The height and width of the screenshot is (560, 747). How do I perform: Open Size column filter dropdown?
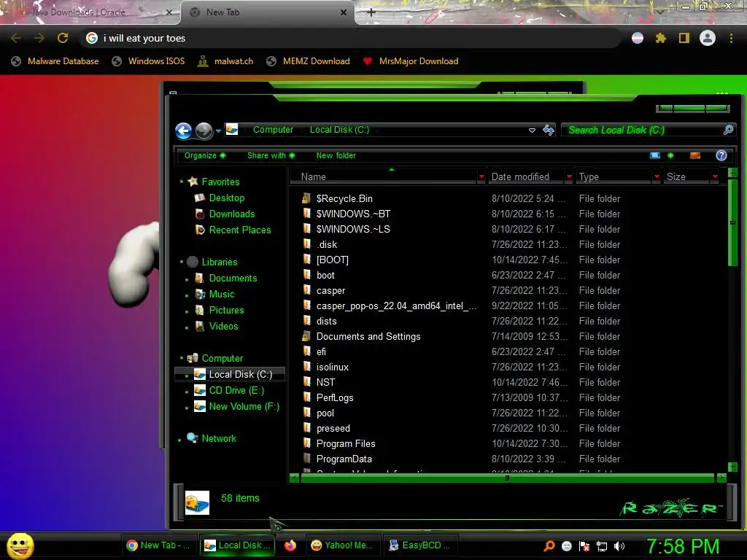point(715,176)
